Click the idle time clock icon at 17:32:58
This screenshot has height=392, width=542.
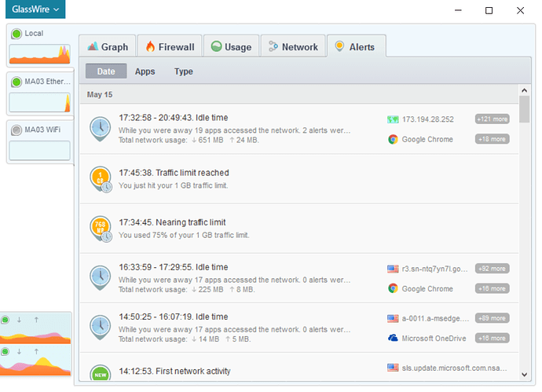[101, 127]
